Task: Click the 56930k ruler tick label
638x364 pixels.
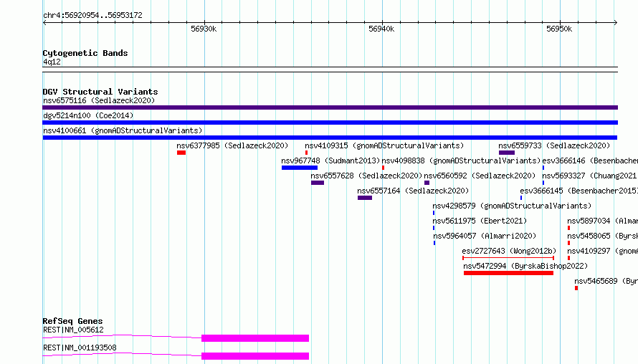Action: click(204, 29)
